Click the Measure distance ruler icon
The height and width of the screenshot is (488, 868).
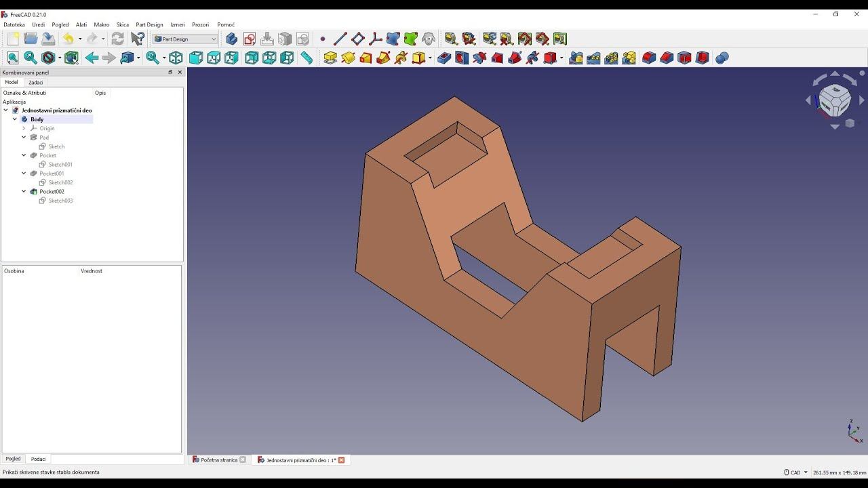(307, 58)
